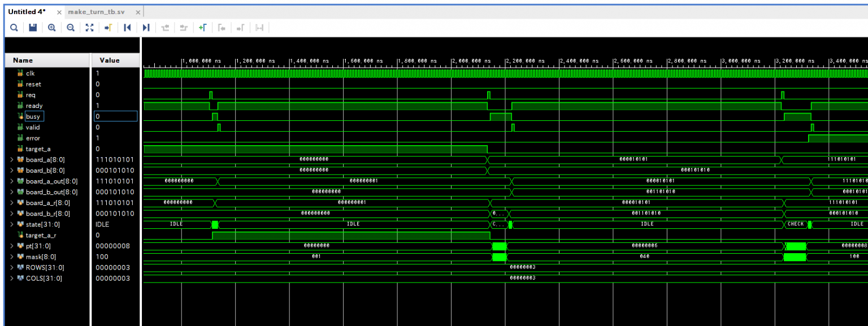Save the waveform configuration
Image resolution: width=868 pixels, height=326 pixels.
[33, 28]
